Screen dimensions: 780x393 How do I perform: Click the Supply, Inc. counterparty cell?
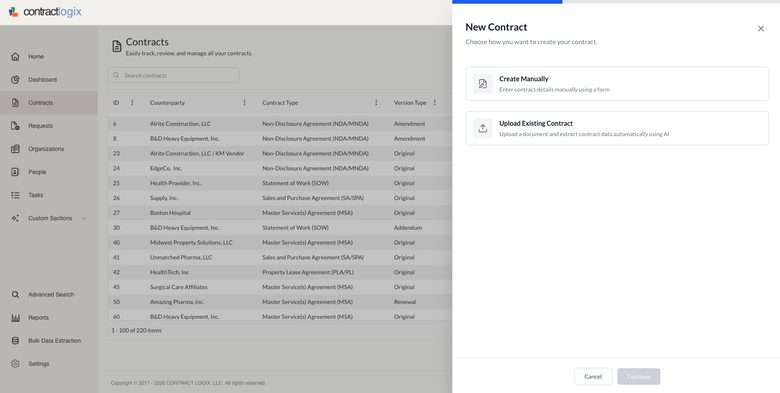[x=164, y=198]
